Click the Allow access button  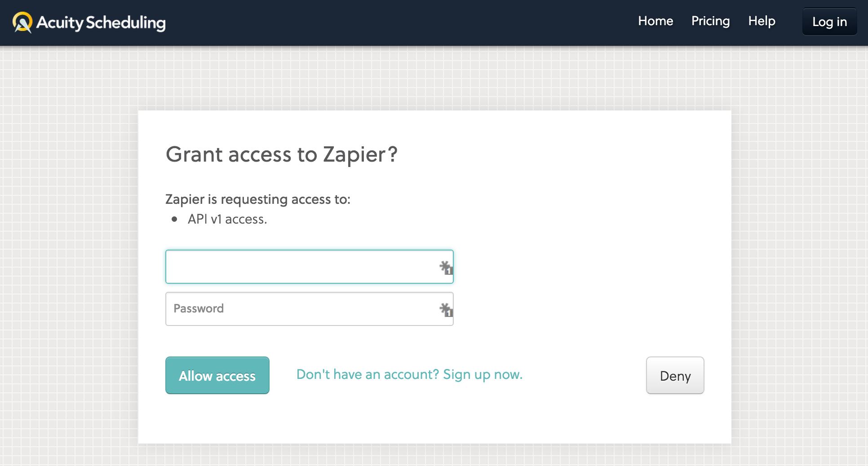pyautogui.click(x=217, y=375)
